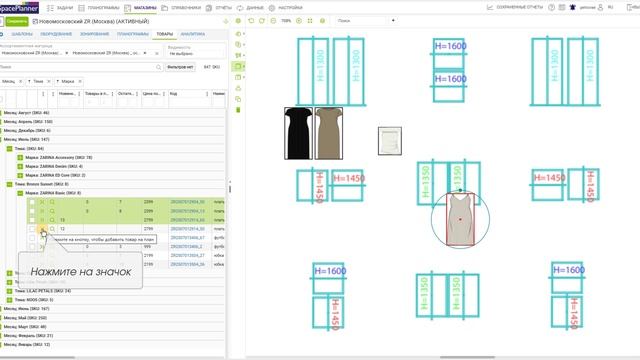
Task: Click the second tool icon in the vertical toolbar
Action: [x=238, y=44]
